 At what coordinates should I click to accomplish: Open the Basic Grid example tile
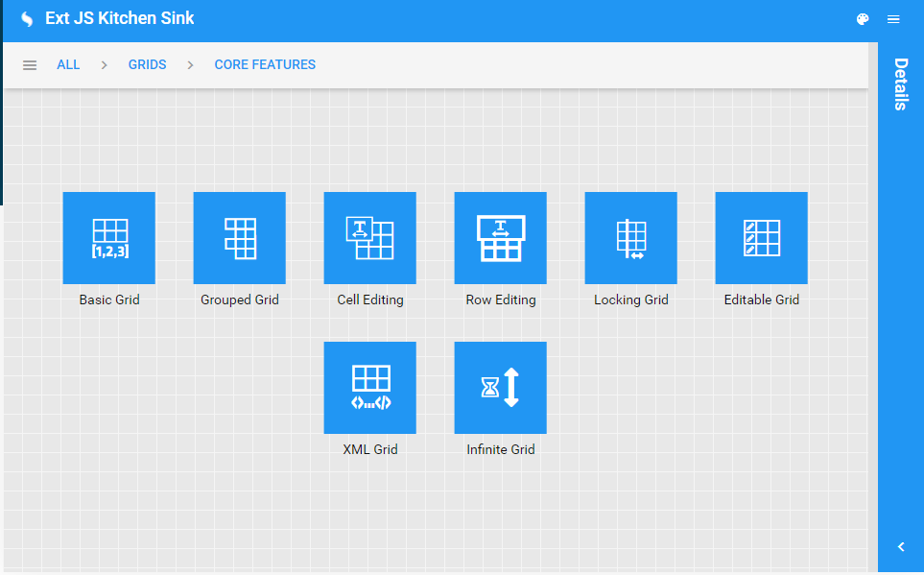pyautogui.click(x=109, y=238)
